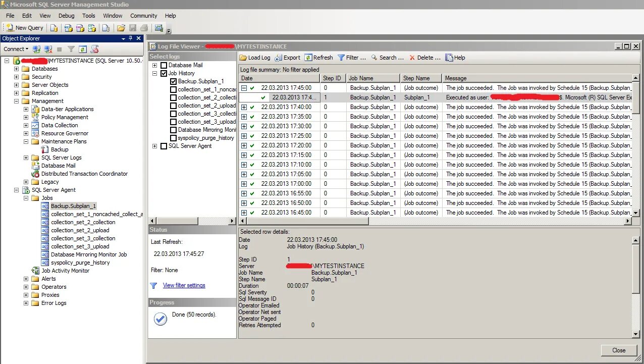Click the Print icon in main toolbar
This screenshot has width=644, height=364.
[x=144, y=28]
